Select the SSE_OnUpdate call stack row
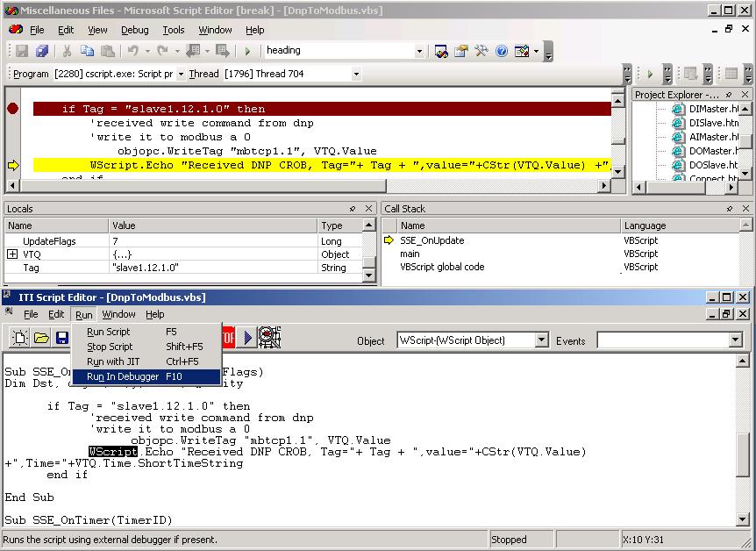The height and width of the screenshot is (551, 756). point(560,240)
